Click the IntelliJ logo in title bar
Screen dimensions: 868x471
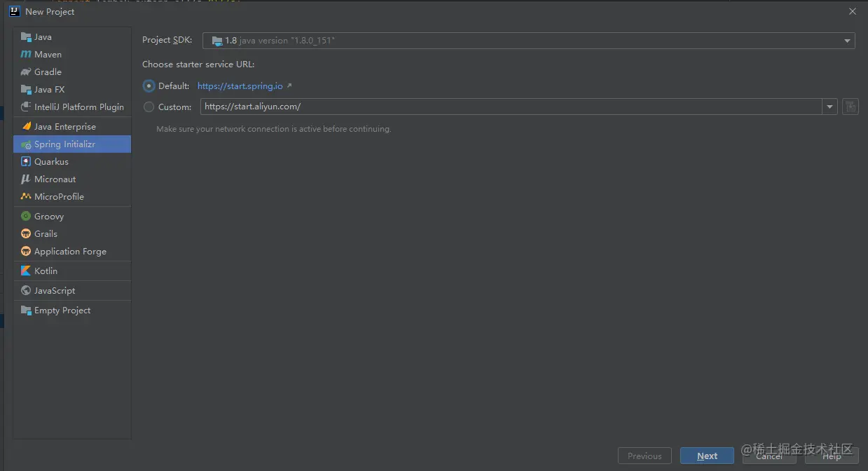pyautogui.click(x=14, y=11)
